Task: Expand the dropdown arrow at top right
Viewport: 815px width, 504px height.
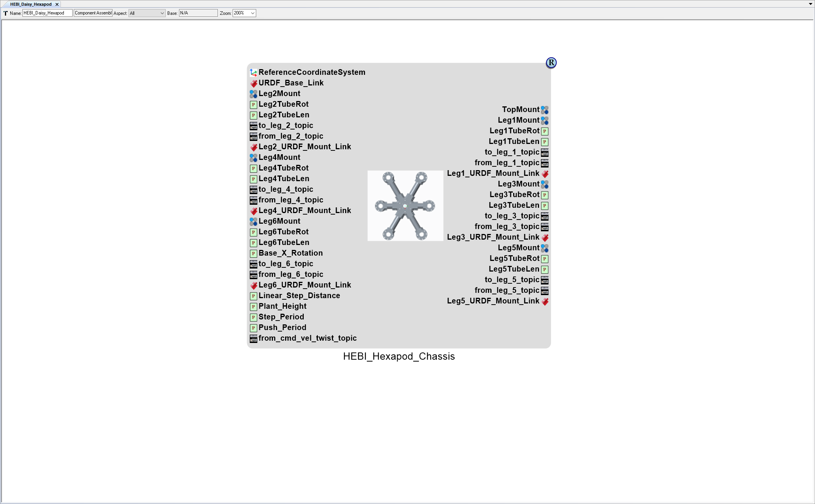Action: (809, 4)
